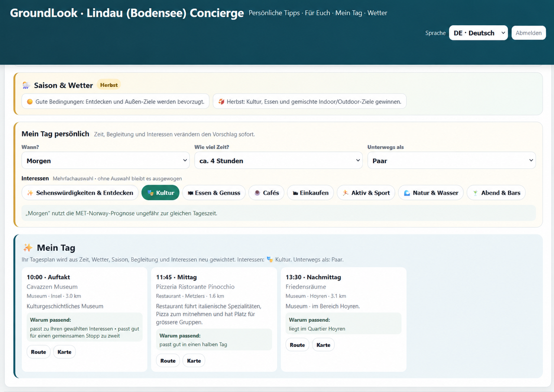Click the 13:30 · Nachmittag heading
The image size is (554, 392).
click(x=313, y=277)
